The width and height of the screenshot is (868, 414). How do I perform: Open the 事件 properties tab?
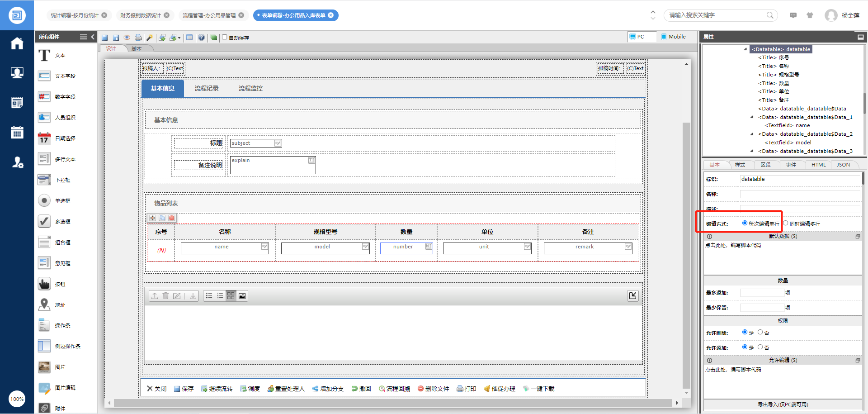pyautogui.click(x=791, y=165)
